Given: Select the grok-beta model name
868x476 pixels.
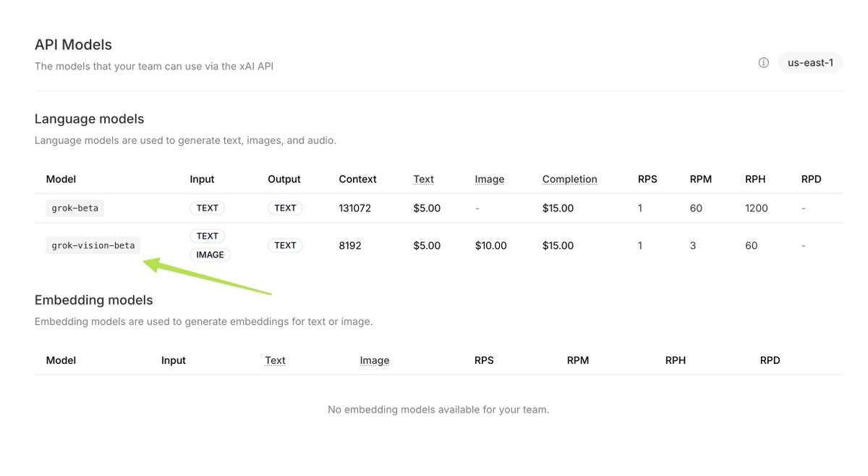Looking at the screenshot, I should pyautogui.click(x=75, y=208).
